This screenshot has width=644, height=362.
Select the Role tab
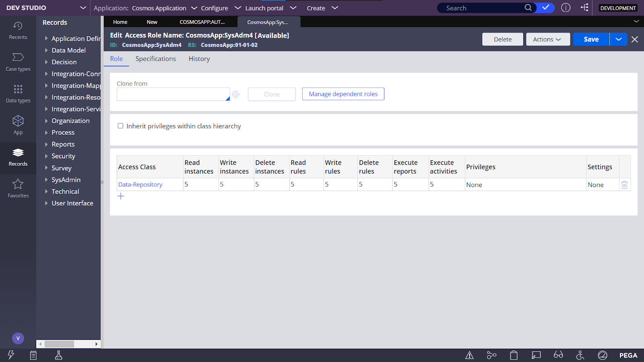click(x=116, y=59)
